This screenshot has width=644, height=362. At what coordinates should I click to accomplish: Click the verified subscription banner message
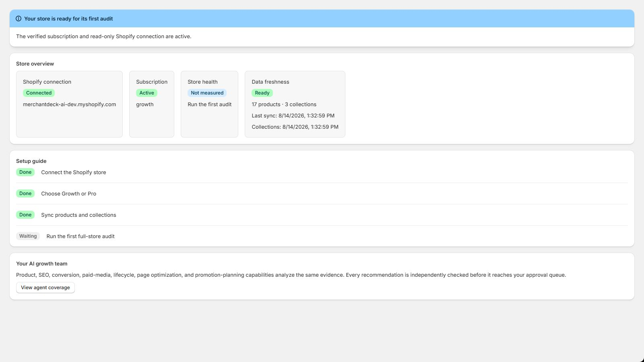click(x=104, y=36)
